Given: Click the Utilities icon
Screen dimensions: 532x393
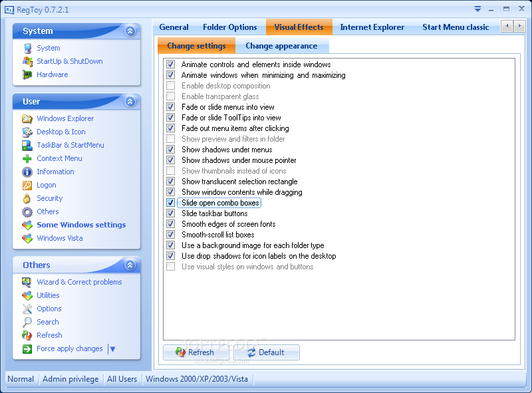Looking at the screenshot, I should click(27, 295).
